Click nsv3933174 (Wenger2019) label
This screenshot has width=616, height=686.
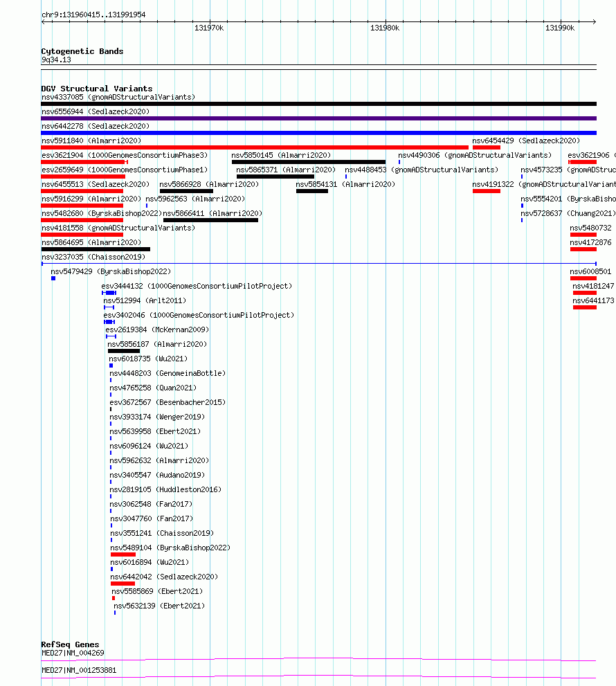[156, 417]
